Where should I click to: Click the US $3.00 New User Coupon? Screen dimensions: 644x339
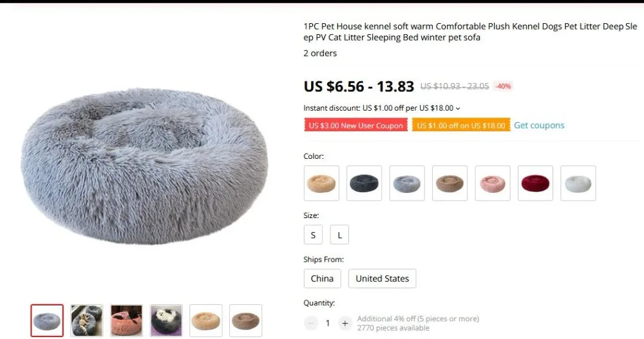[355, 125]
